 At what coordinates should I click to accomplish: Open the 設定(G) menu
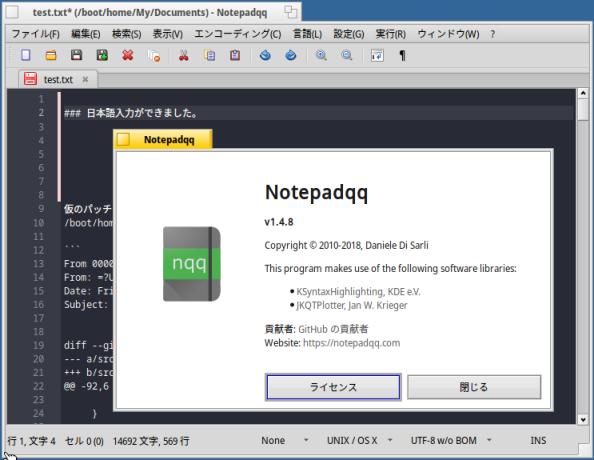(349, 34)
